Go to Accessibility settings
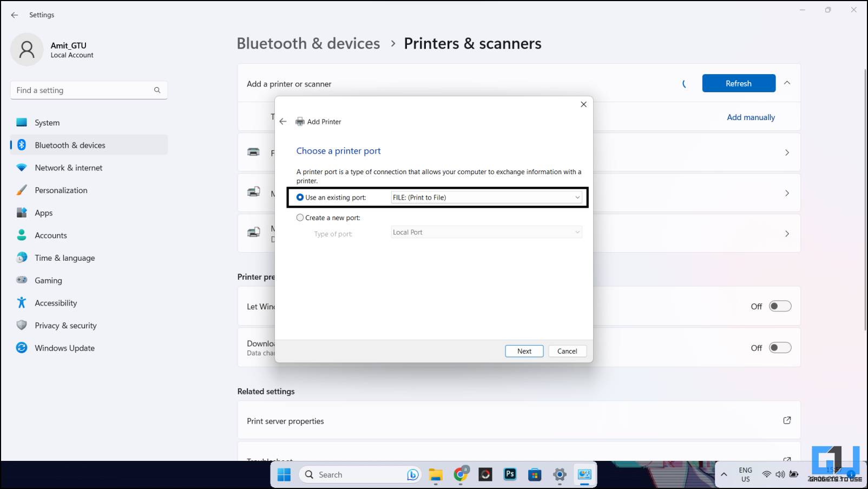868x489 pixels. 89,303
